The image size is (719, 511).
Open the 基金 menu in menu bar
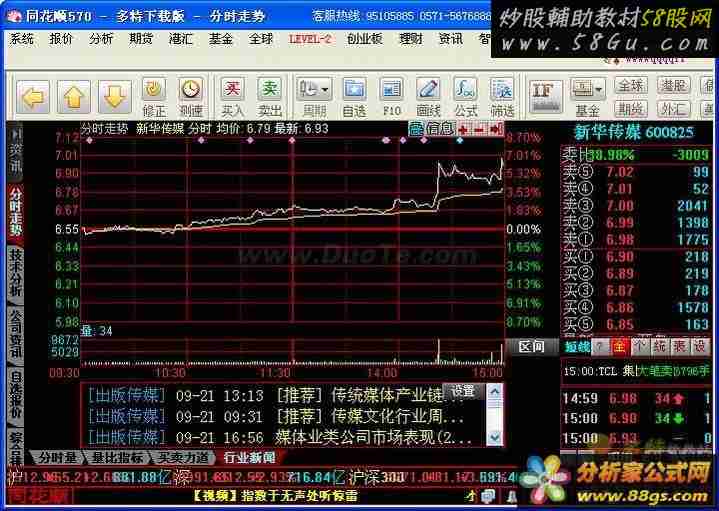(221, 39)
